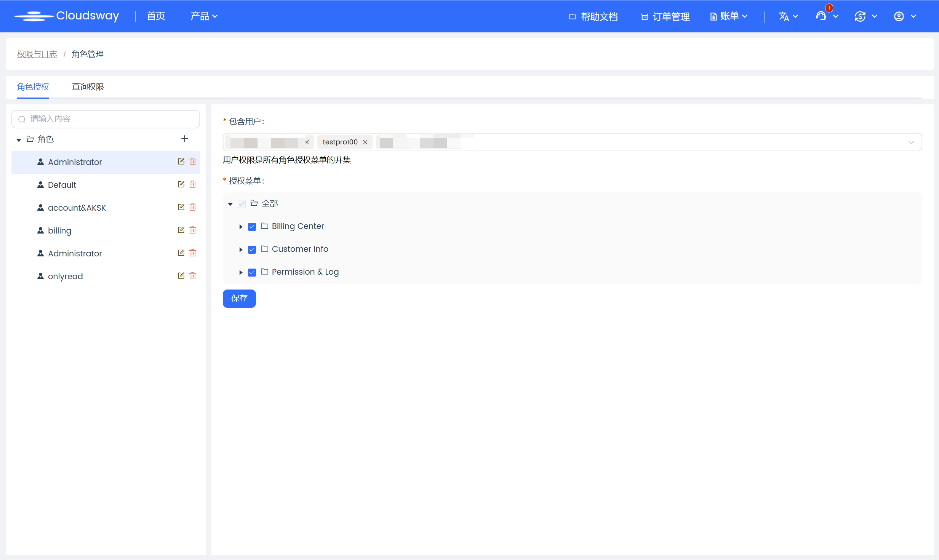Uncheck the Billing Center checkbox
Screen dimensions: 939x560
tap(252, 227)
